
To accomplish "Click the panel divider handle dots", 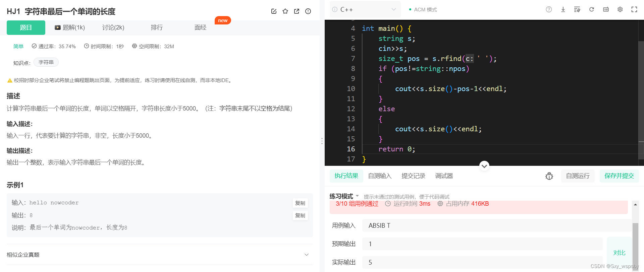I will tap(322, 141).
